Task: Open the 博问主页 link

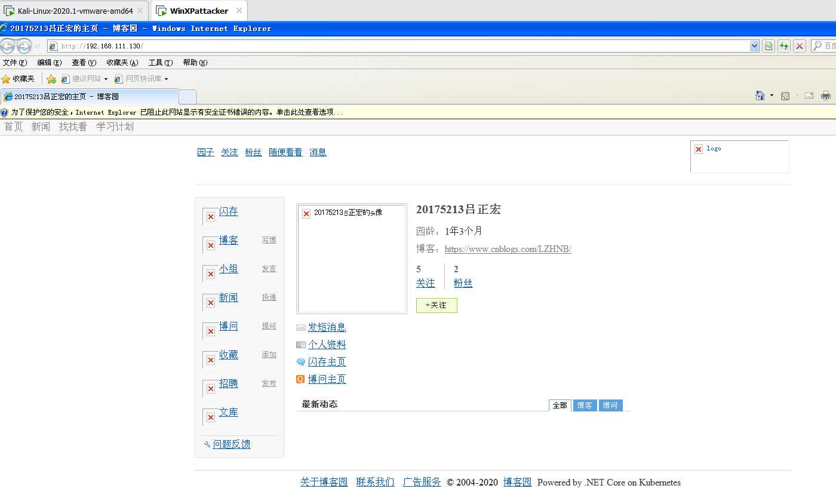Action: coord(327,379)
